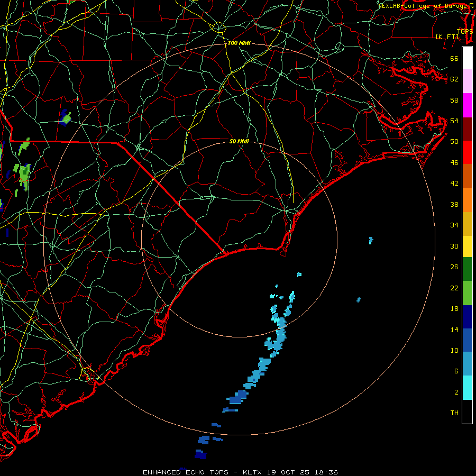This screenshot has width=476, height=476.
Task: Click the 42 legend value label
Action: tap(454, 183)
